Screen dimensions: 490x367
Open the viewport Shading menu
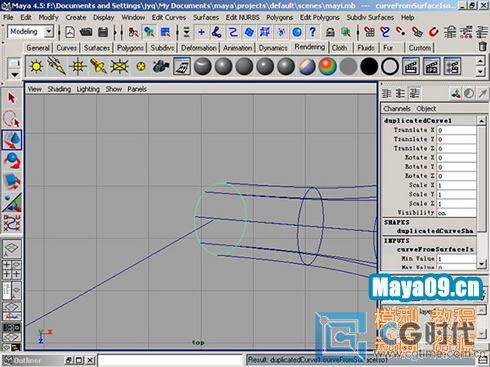59,89
